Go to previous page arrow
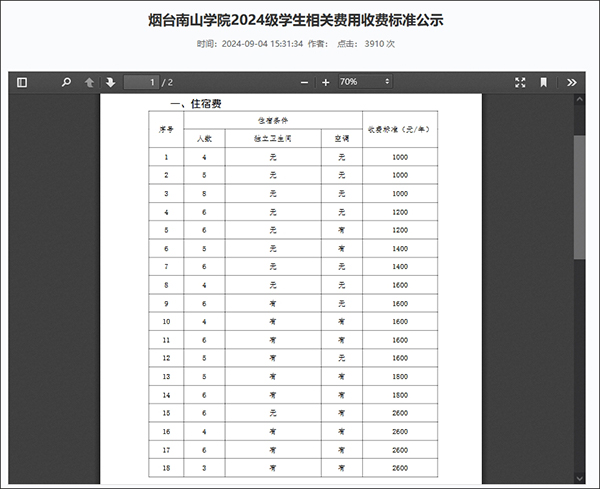Image resolution: width=600 pixels, height=489 pixels. [x=89, y=82]
